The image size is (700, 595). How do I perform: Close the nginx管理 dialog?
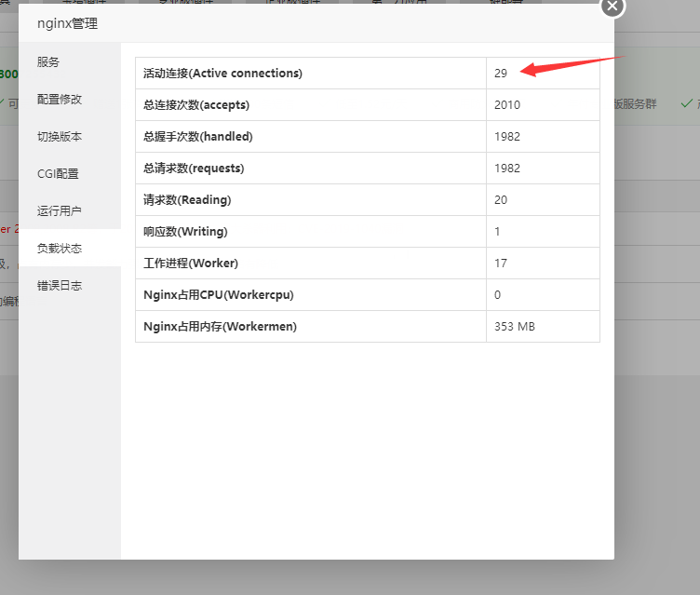click(612, 7)
